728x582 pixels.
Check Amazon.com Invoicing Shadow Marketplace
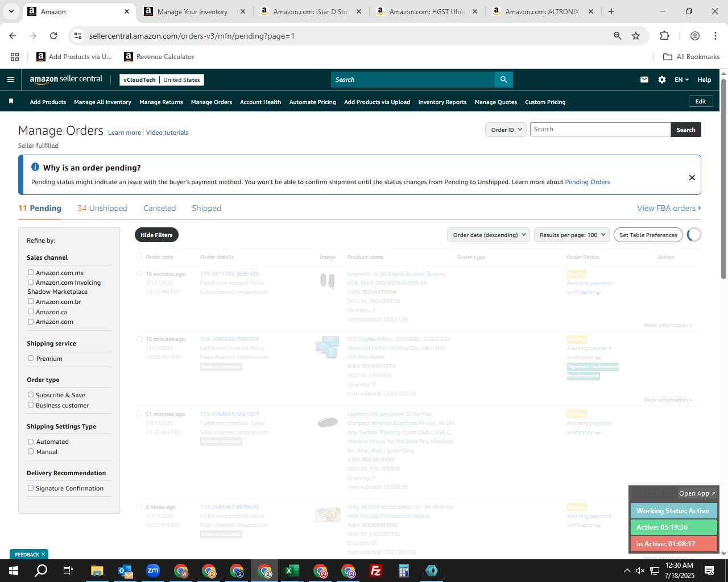pos(31,282)
